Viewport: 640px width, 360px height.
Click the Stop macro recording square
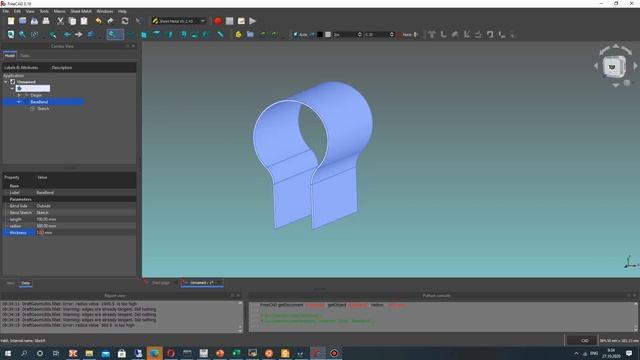pyautogui.click(x=230, y=21)
